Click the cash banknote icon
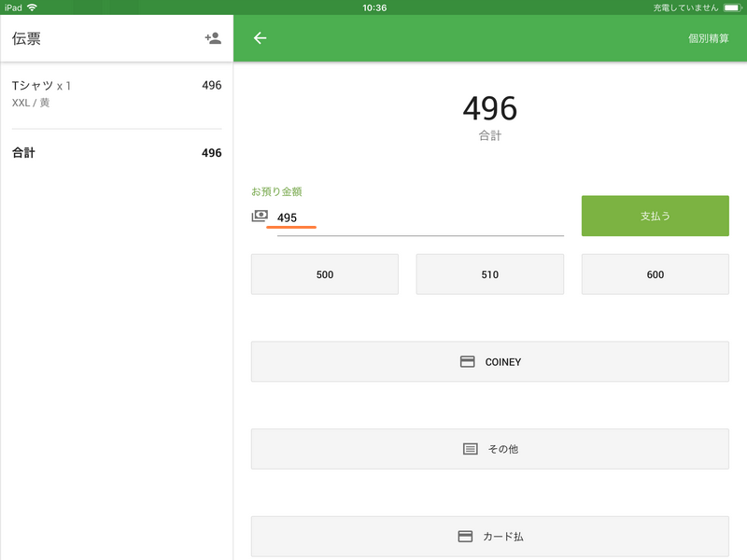The height and width of the screenshot is (560, 747). click(x=260, y=217)
